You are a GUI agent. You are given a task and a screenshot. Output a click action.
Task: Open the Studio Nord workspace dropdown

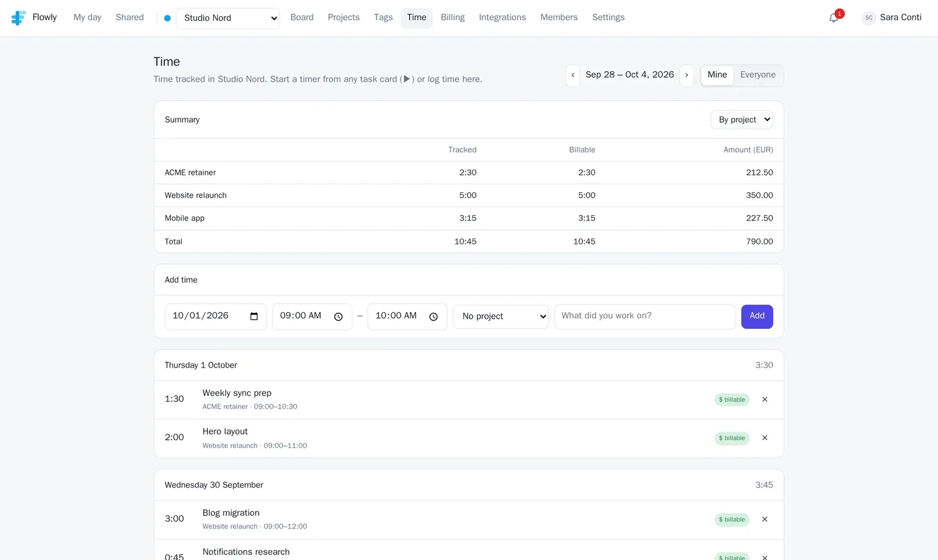pos(228,19)
